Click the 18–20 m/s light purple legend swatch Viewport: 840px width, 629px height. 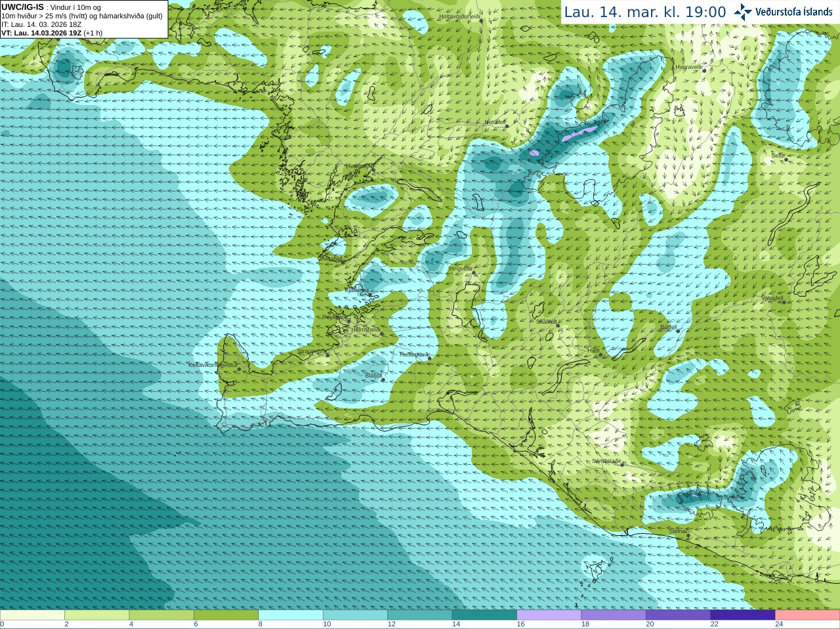point(614,615)
